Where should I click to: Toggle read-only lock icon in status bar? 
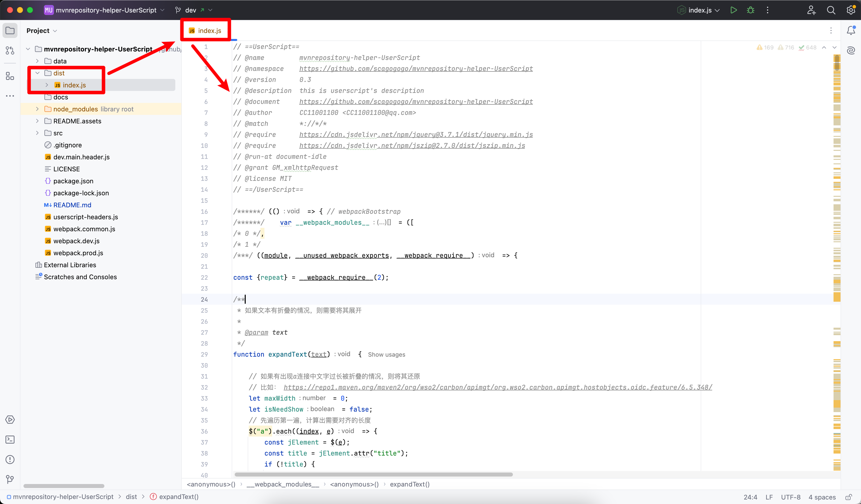coord(848,497)
